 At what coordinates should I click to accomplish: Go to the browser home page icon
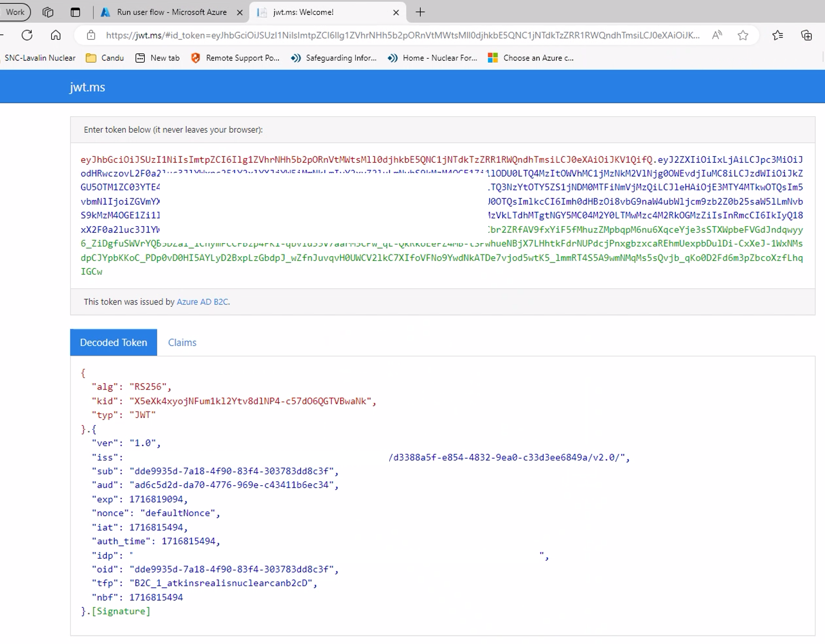(x=56, y=35)
